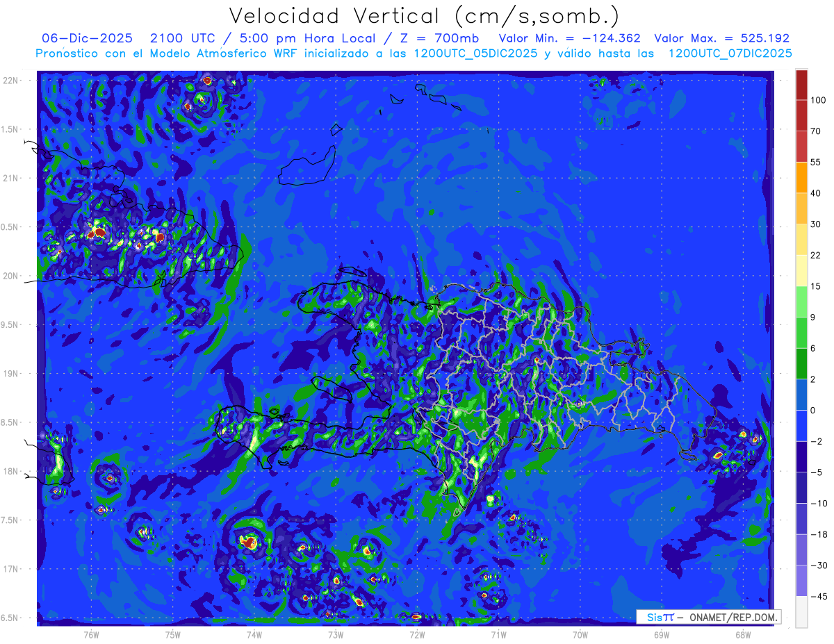Click the '22' colorbar label
The width and height of the screenshot is (834, 644).
click(817, 255)
